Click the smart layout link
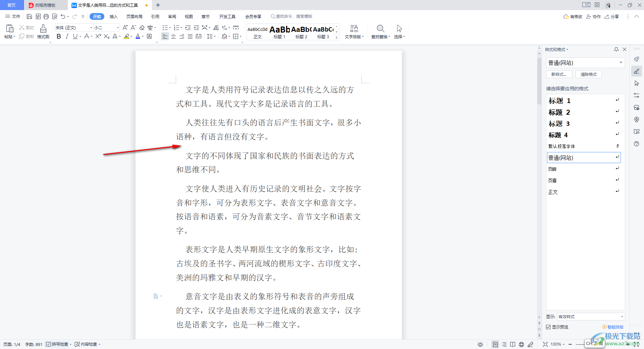This screenshot has height=349, width=644. pos(613,327)
